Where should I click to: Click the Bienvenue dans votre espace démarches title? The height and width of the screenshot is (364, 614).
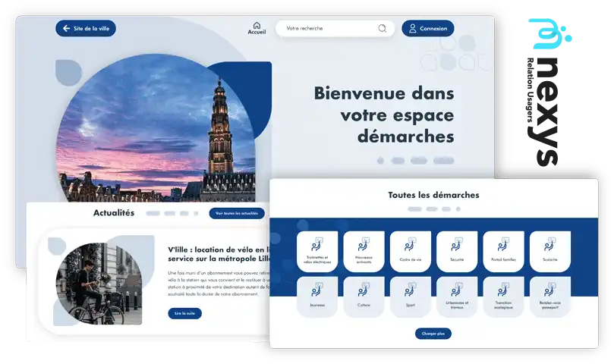tap(384, 115)
